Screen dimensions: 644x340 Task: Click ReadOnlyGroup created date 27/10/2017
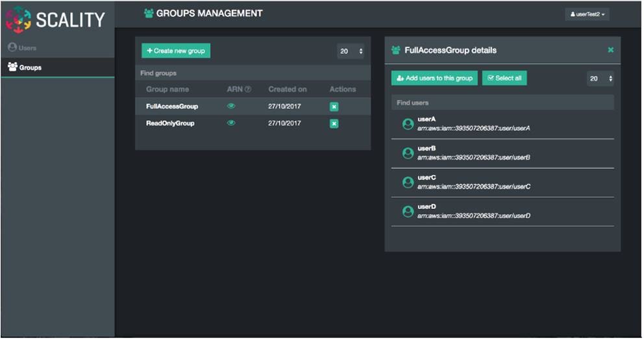284,123
